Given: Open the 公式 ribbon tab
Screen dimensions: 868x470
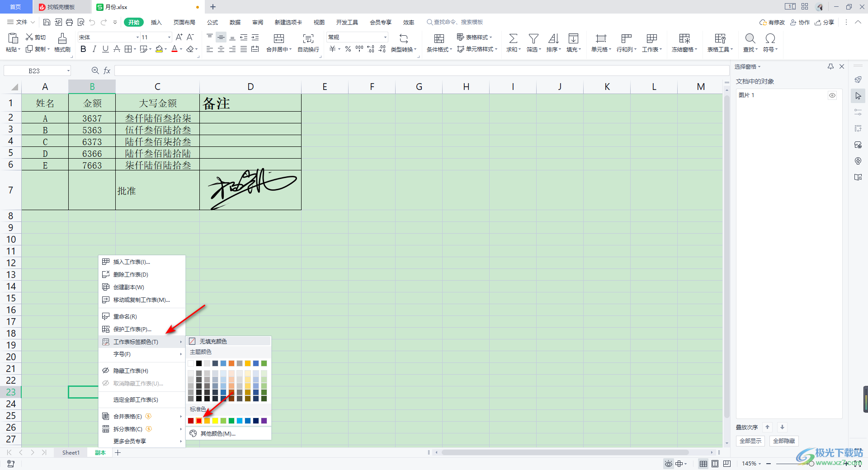Looking at the screenshot, I should coord(212,22).
